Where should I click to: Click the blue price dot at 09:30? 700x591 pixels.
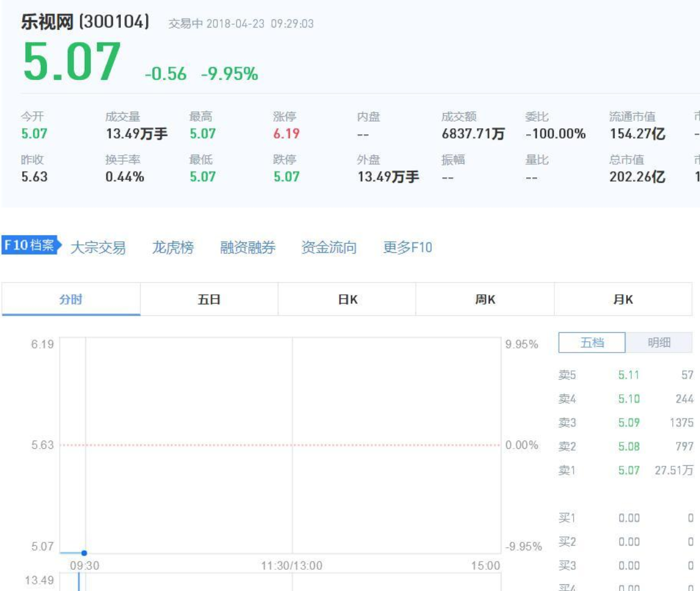tap(84, 553)
